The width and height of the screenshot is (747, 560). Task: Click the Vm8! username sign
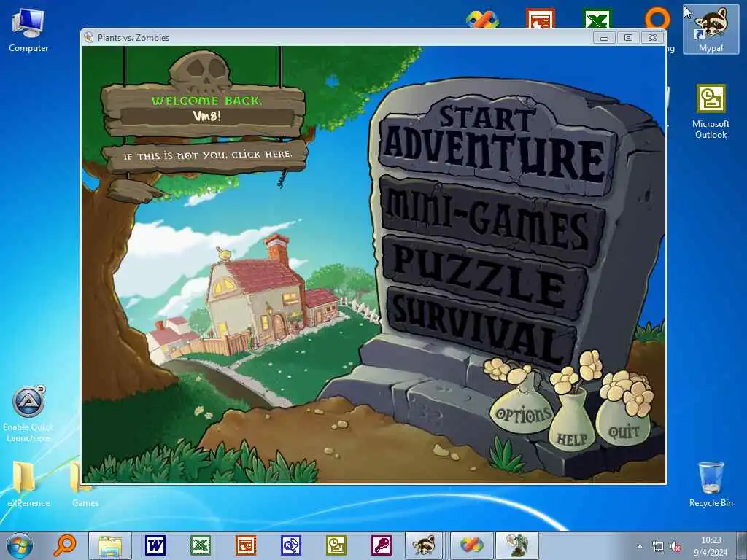click(206, 116)
